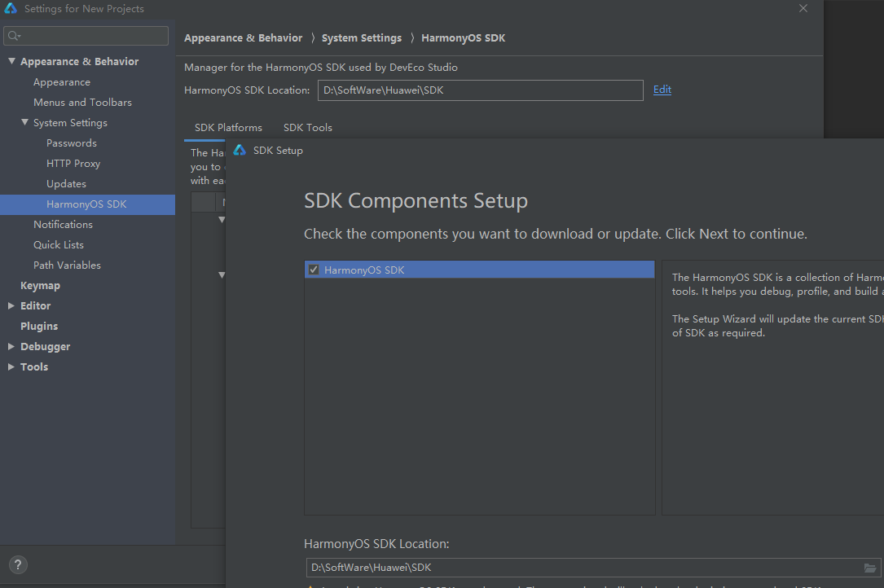
Task: Expand the Tools settings section
Action: point(11,367)
